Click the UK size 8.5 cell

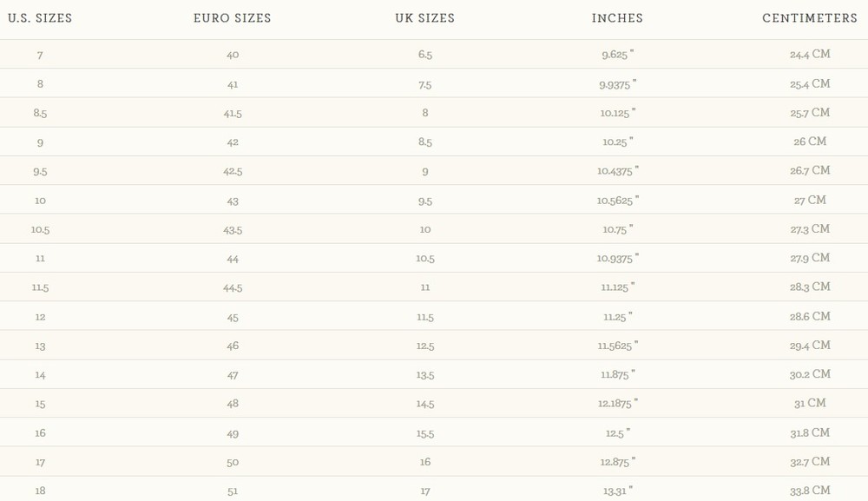coord(425,142)
